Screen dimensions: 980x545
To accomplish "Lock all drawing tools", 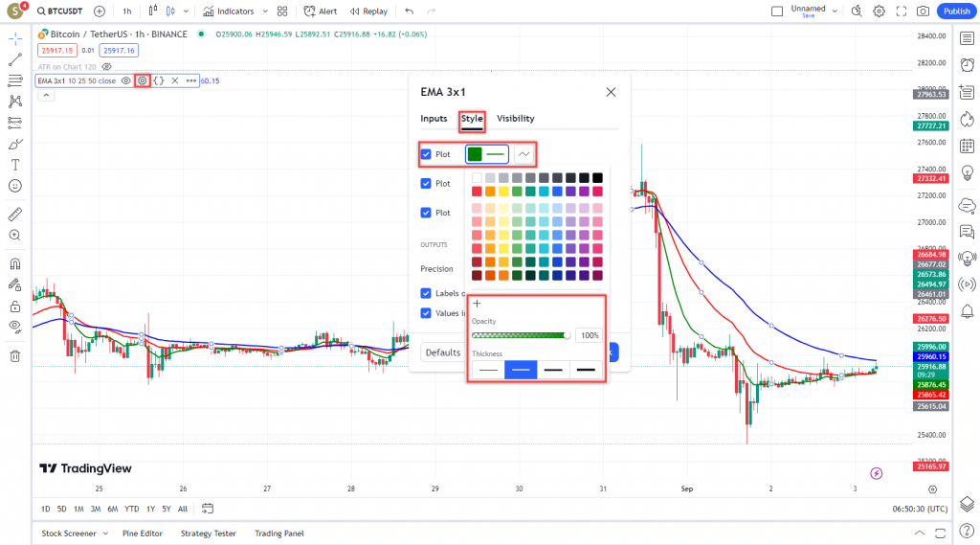I will tap(15, 306).
